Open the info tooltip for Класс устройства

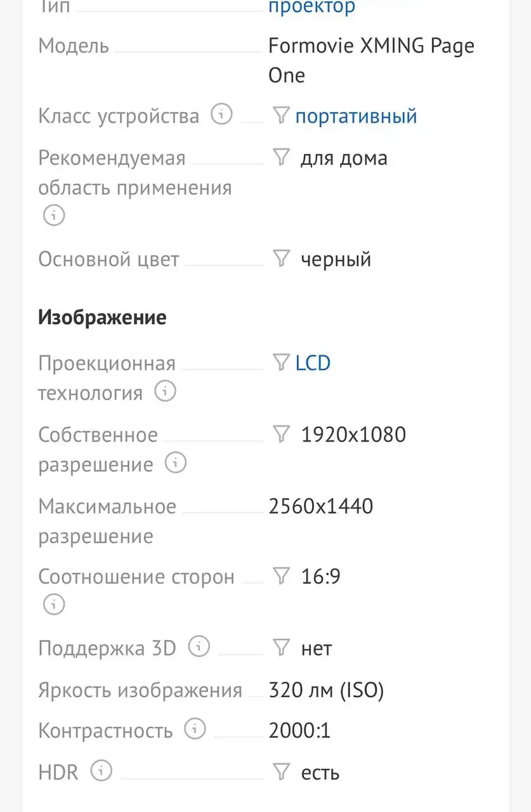(220, 115)
